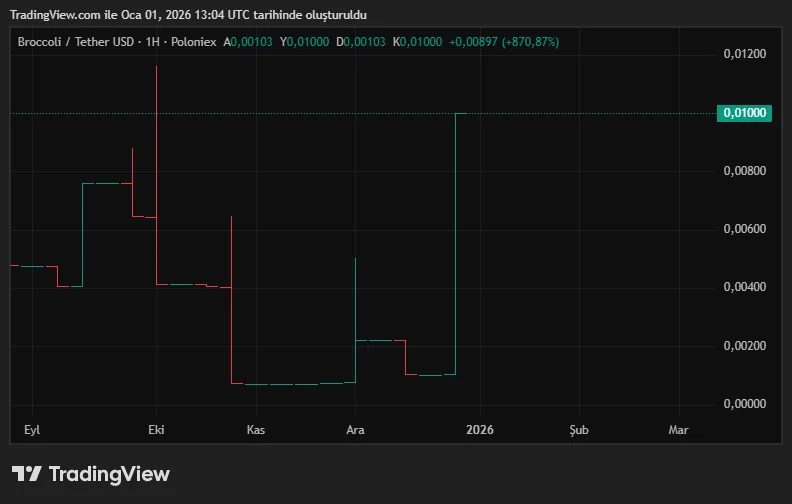792x504 pixels.
Task: Select the Şub label on time axis
Action: 579,429
